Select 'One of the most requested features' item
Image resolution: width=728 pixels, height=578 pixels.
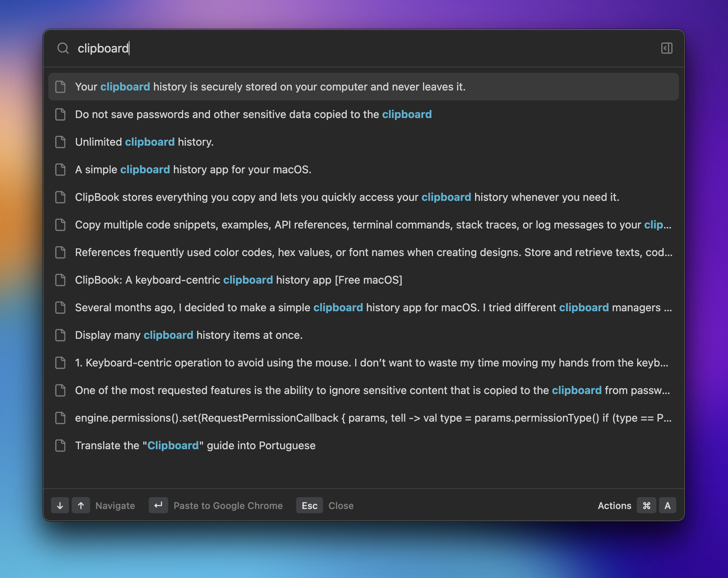pyautogui.click(x=364, y=390)
